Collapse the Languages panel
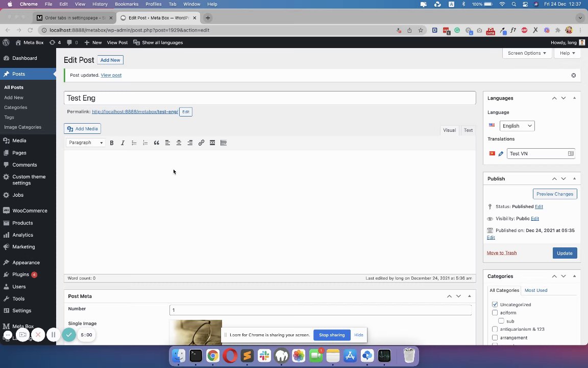588x368 pixels. pyautogui.click(x=574, y=98)
